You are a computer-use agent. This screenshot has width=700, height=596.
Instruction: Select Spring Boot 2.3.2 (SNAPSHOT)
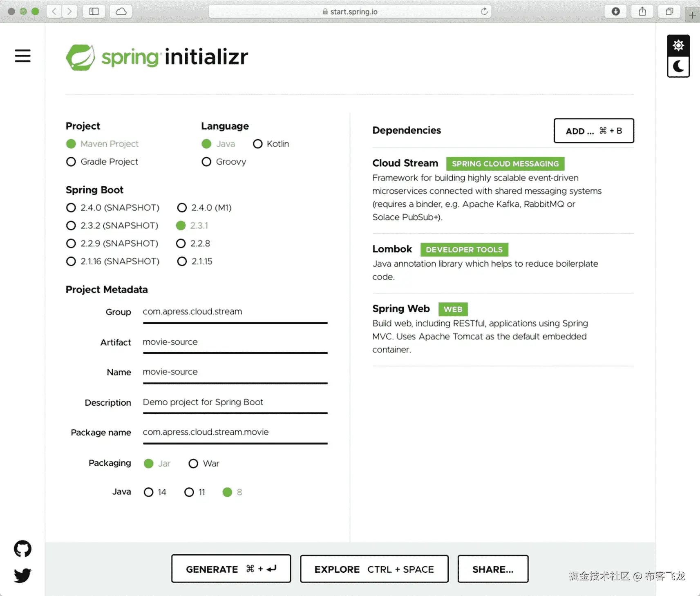(112, 225)
